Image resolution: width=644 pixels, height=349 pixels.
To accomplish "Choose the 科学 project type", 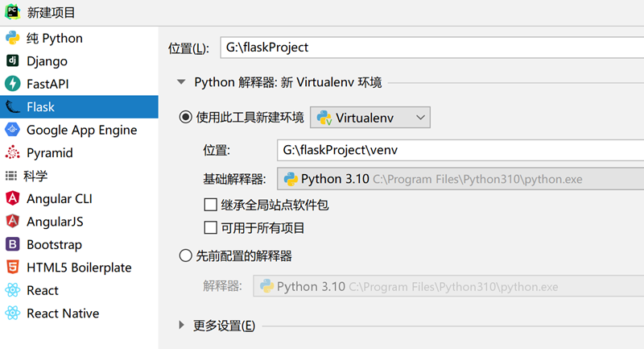I will click(x=35, y=176).
